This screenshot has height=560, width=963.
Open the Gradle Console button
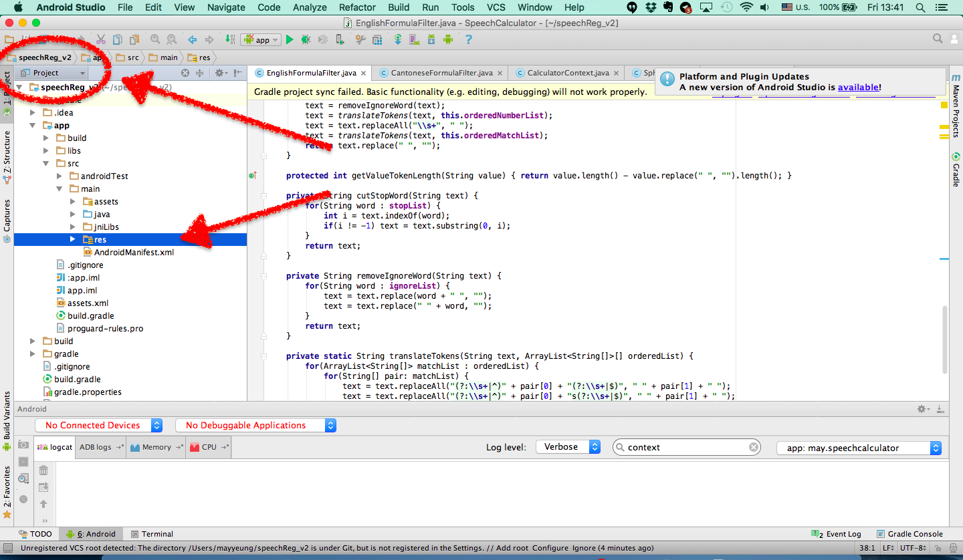909,534
